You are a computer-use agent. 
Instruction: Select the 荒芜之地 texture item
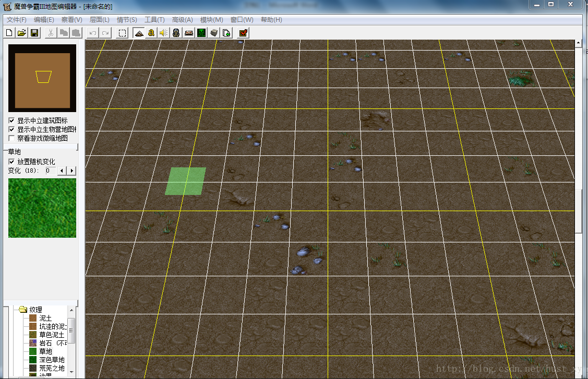coord(52,368)
